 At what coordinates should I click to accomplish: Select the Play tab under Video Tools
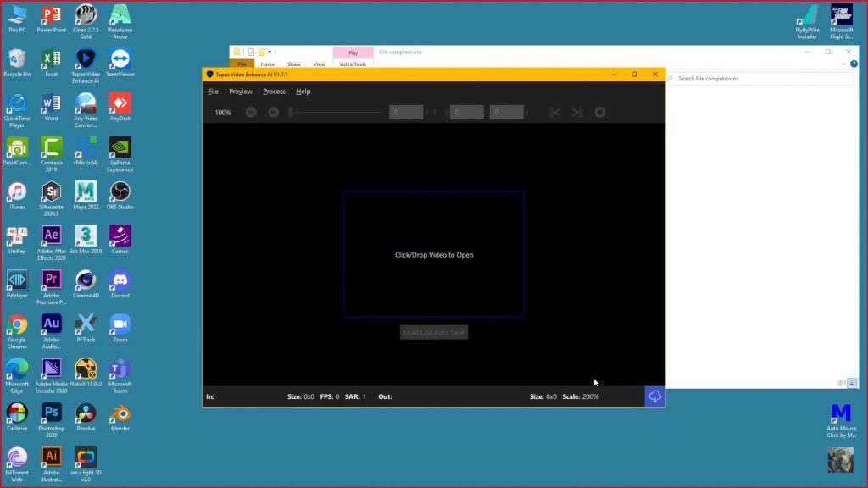[353, 52]
